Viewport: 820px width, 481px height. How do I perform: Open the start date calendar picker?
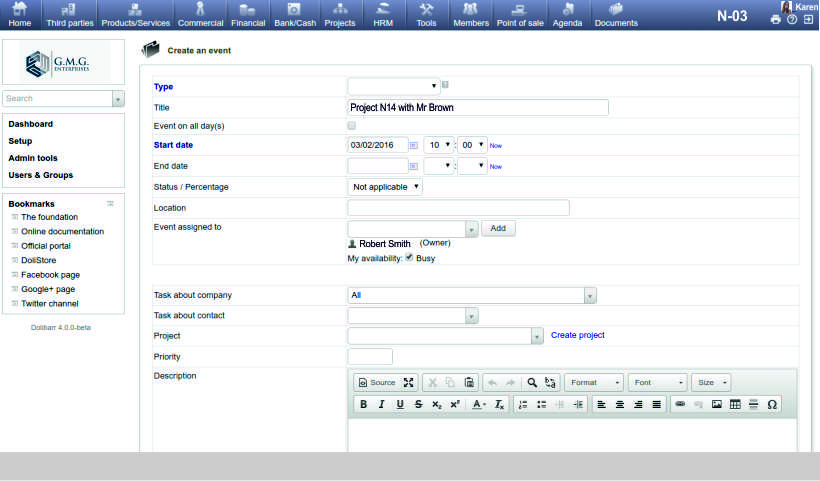pyautogui.click(x=414, y=145)
